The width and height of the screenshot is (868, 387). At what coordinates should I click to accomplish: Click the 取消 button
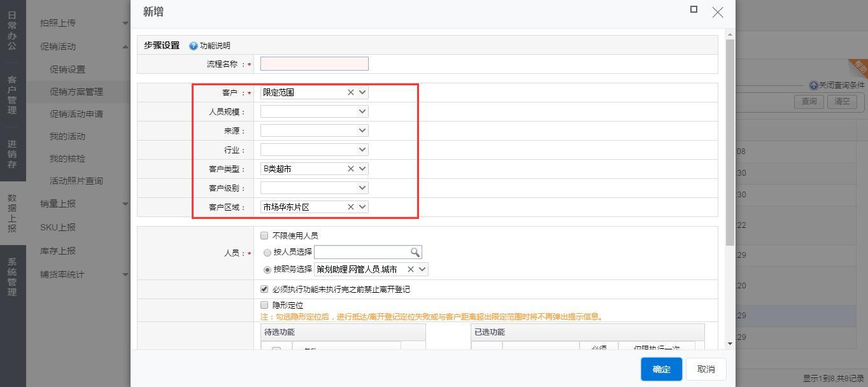point(706,369)
